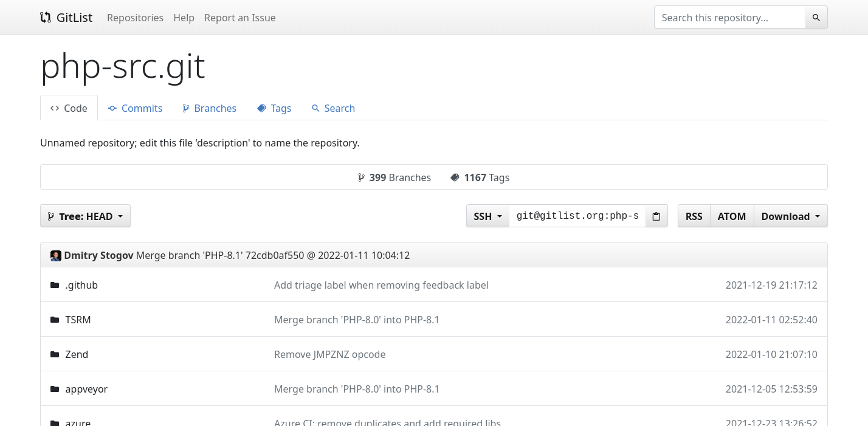Click the GitList logo icon
This screenshot has width=868, height=426.
click(x=46, y=18)
